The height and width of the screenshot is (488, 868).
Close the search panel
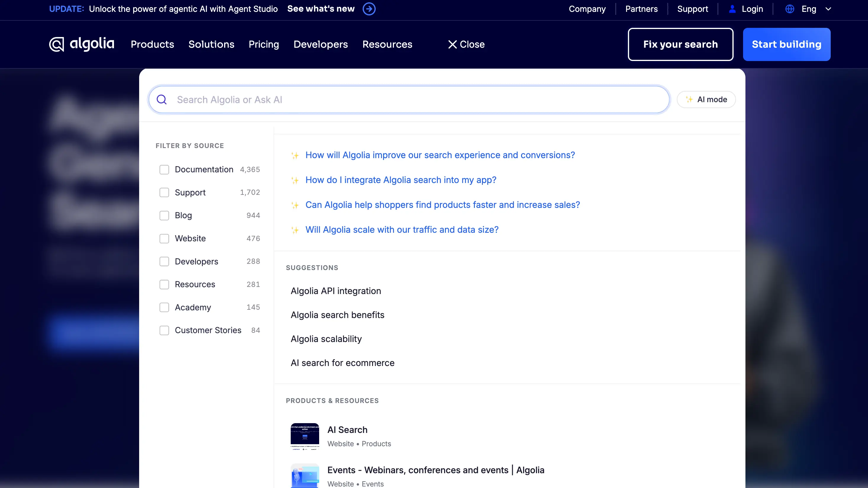[466, 44]
